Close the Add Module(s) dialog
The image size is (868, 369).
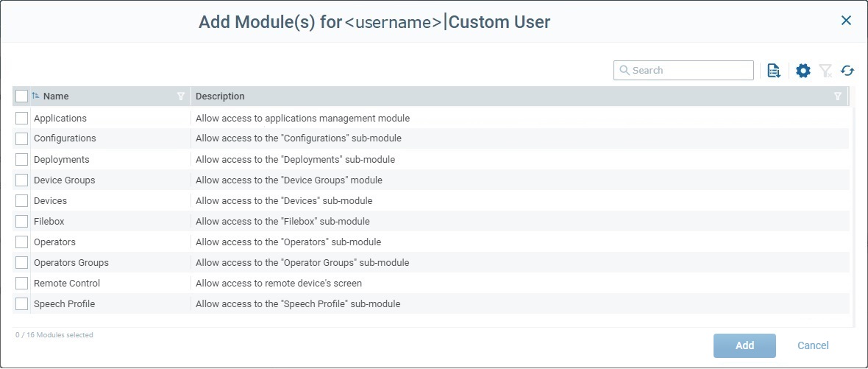(846, 21)
